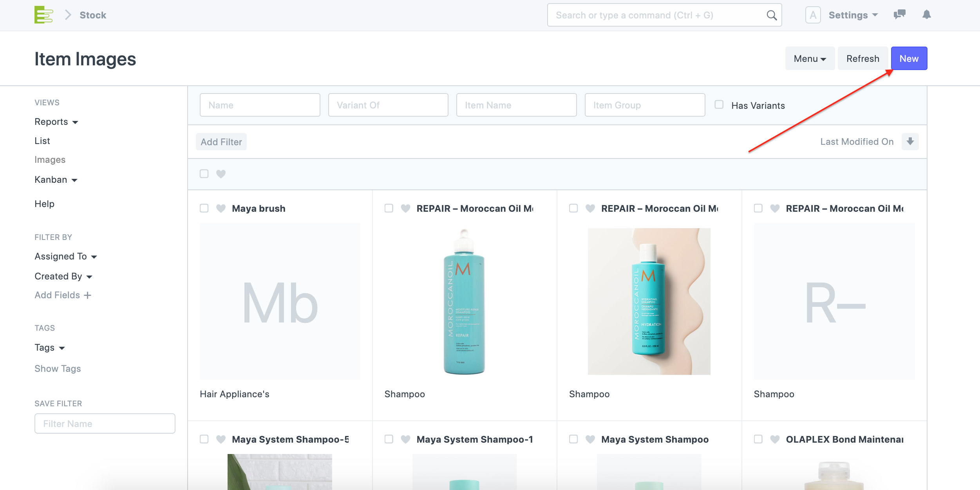
Task: Like the OLAPLEX Bond Maintenance heart
Action: (x=775, y=439)
